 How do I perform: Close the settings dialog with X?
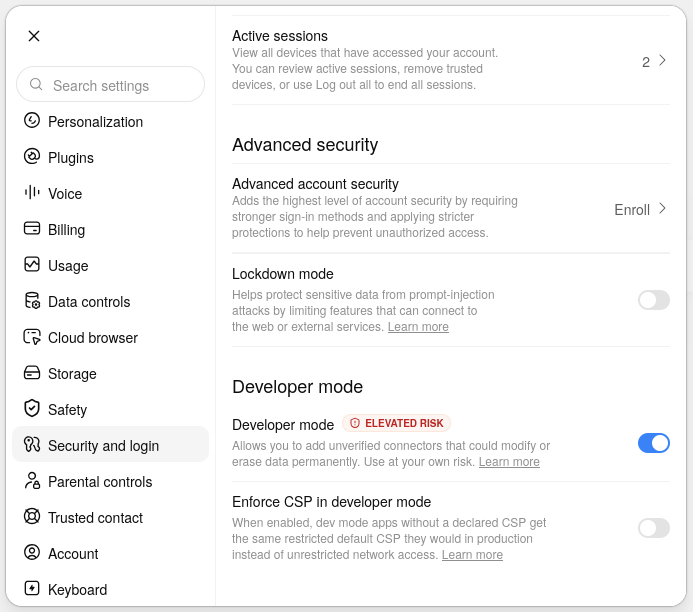coord(34,36)
